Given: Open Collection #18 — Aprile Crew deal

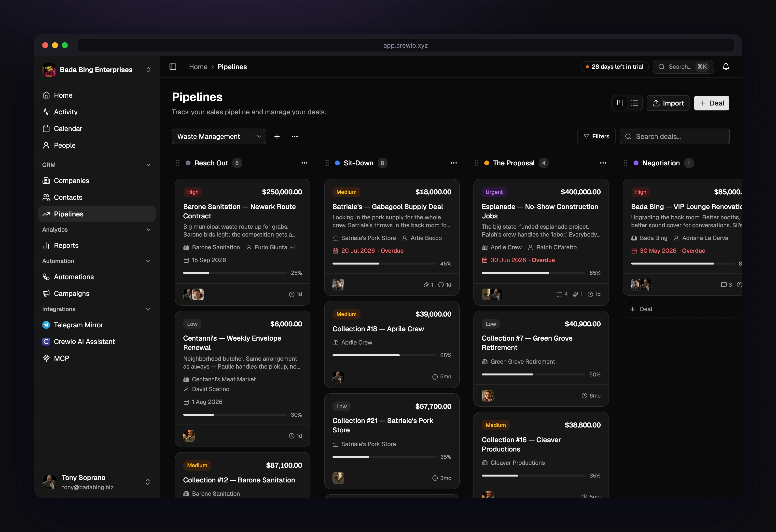Looking at the screenshot, I should tap(378, 329).
